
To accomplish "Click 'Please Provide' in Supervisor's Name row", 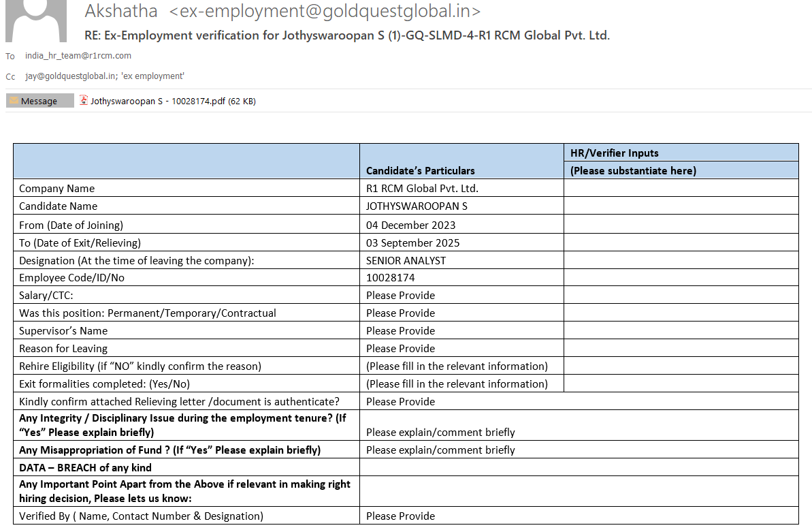I will click(400, 330).
